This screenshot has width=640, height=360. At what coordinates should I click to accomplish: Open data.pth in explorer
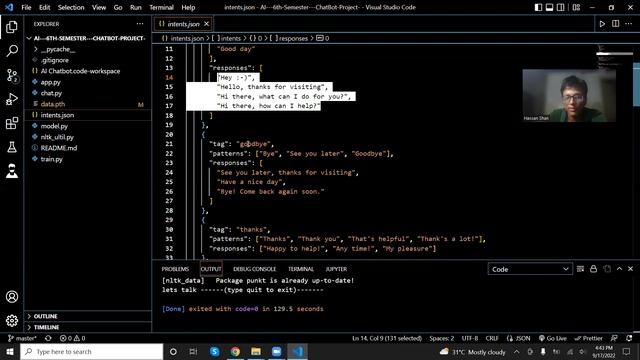53,104
